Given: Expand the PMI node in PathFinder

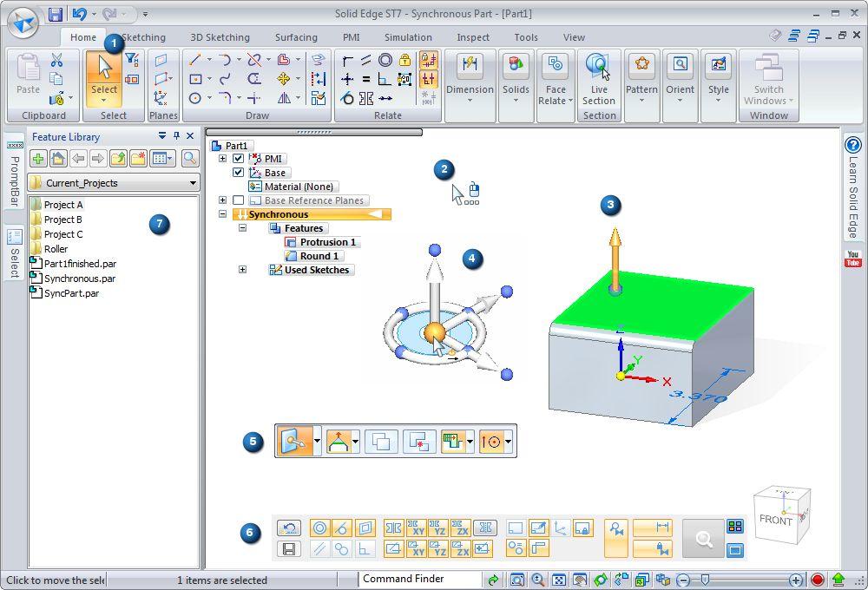Looking at the screenshot, I should click(x=222, y=159).
